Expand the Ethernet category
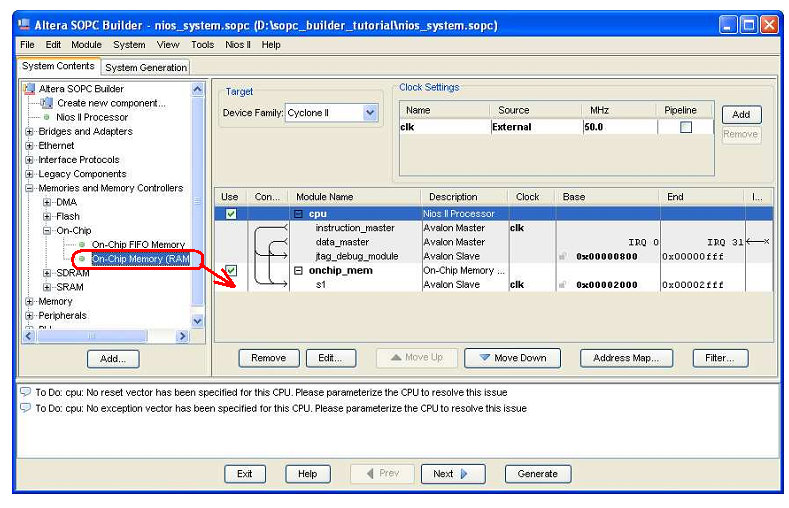 (x=29, y=146)
